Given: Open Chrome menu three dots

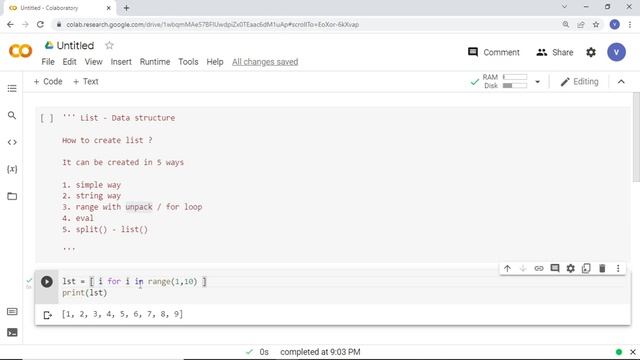Looking at the screenshot, I should (630, 24).
